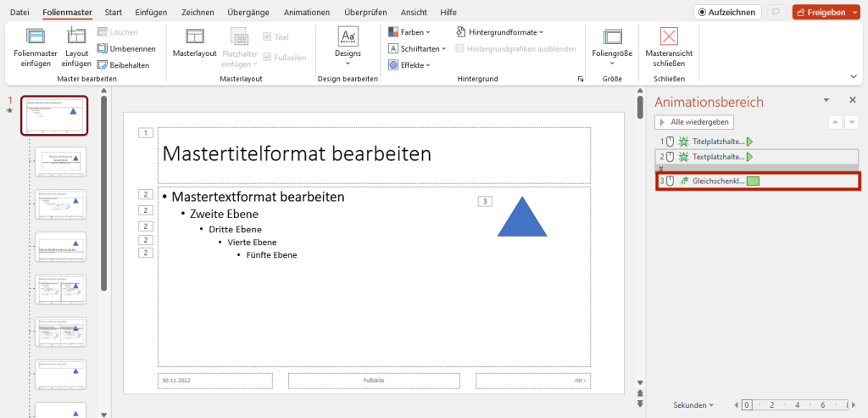Viewport: 868px width, 418px height.
Task: Click Alle wiedergeben in animation pane
Action: [695, 122]
